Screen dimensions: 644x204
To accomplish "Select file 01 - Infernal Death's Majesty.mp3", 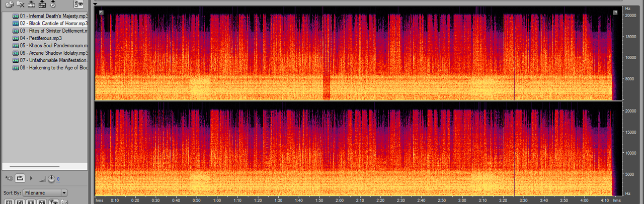I will coord(54,16).
